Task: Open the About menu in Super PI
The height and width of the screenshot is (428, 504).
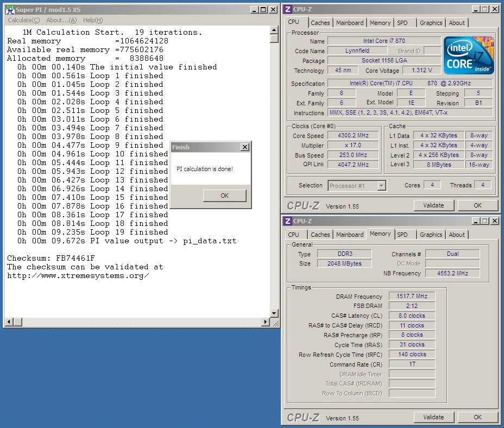Action: point(61,20)
